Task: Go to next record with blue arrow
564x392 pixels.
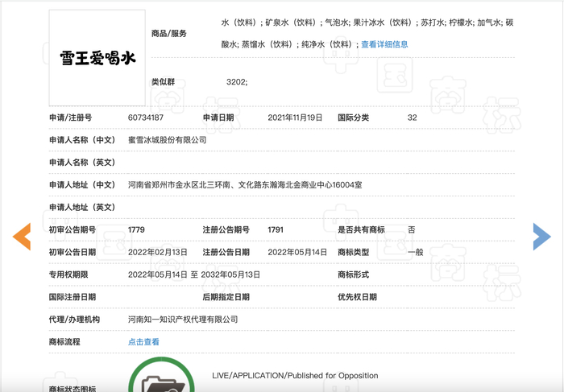Action: tap(541, 237)
